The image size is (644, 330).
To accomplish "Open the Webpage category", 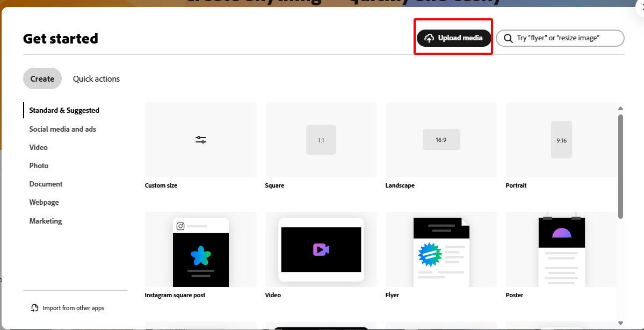I will 44,202.
